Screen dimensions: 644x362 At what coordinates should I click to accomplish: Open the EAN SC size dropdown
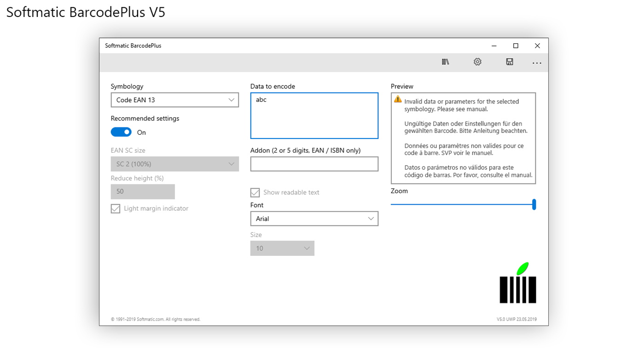coord(174,164)
